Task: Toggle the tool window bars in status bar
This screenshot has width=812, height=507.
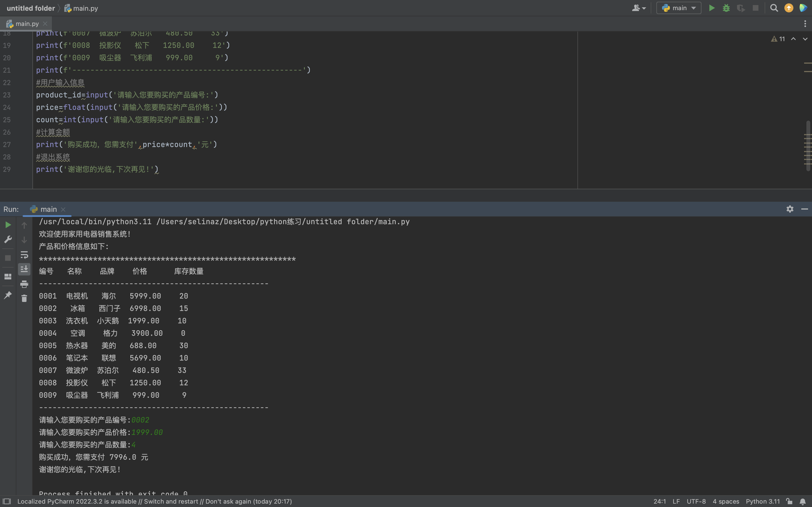Action: click(x=7, y=501)
